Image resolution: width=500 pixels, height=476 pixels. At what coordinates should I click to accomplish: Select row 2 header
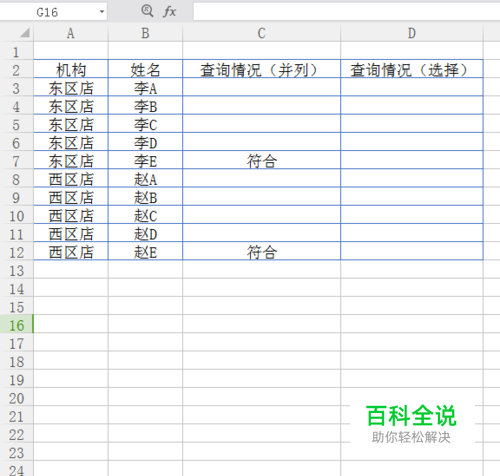(16, 70)
